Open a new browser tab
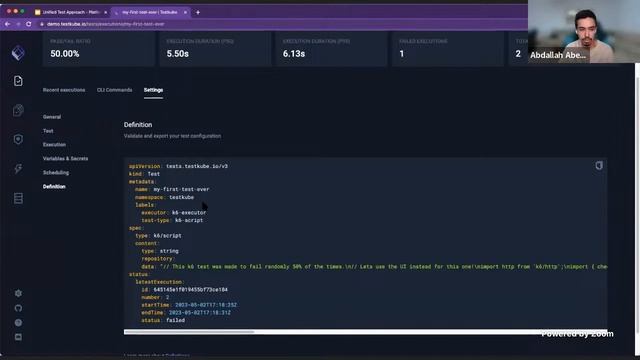Image resolution: width=640 pixels, height=360 pixels. (x=198, y=12)
